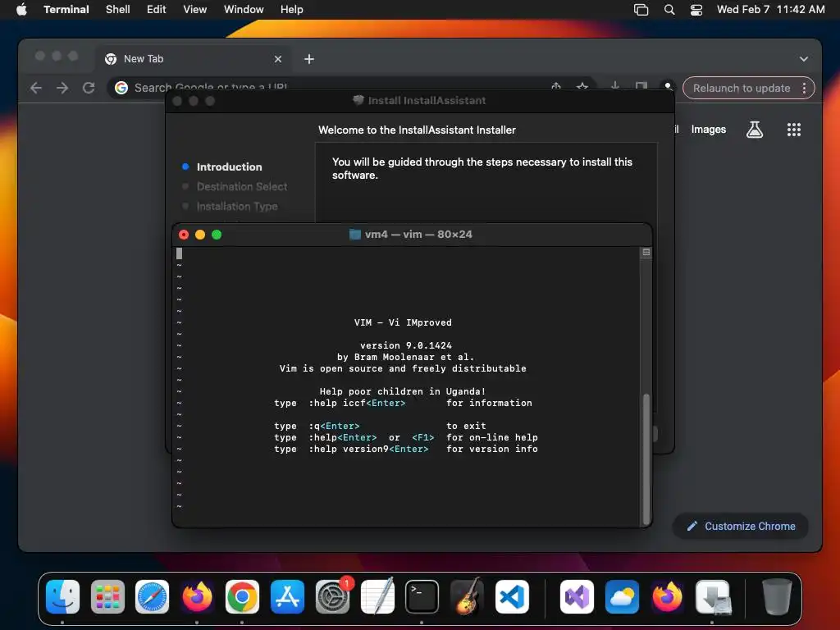This screenshot has height=630, width=840.
Task: Close the New Tab tab
Action: pos(278,59)
